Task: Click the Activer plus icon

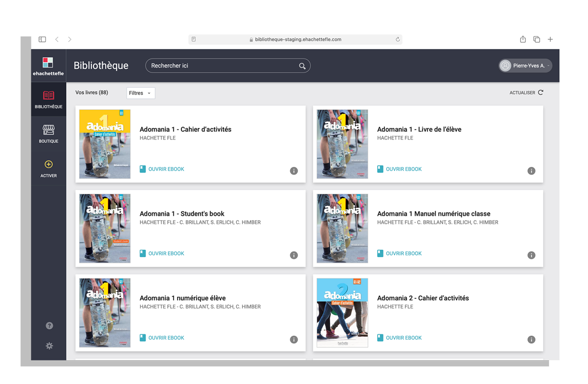Action: tap(49, 164)
